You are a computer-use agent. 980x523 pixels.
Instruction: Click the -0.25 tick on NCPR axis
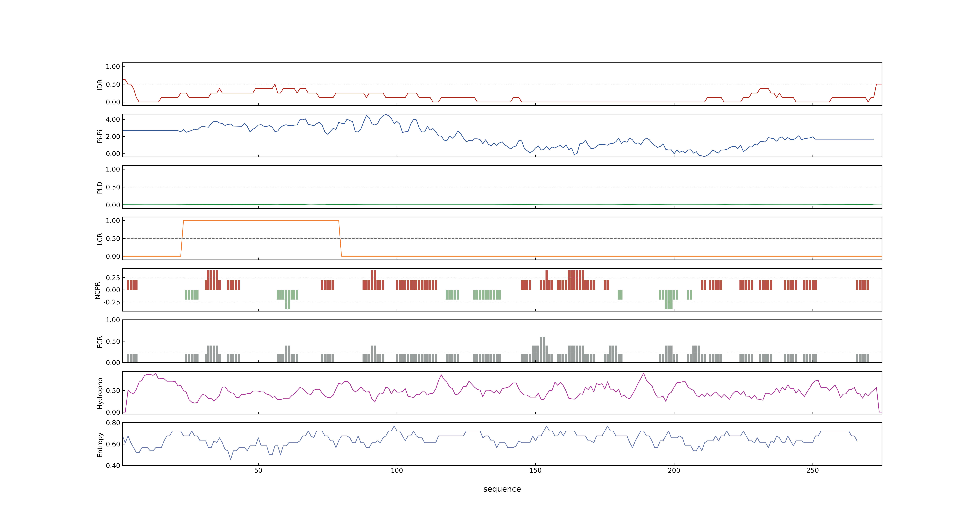pos(111,302)
